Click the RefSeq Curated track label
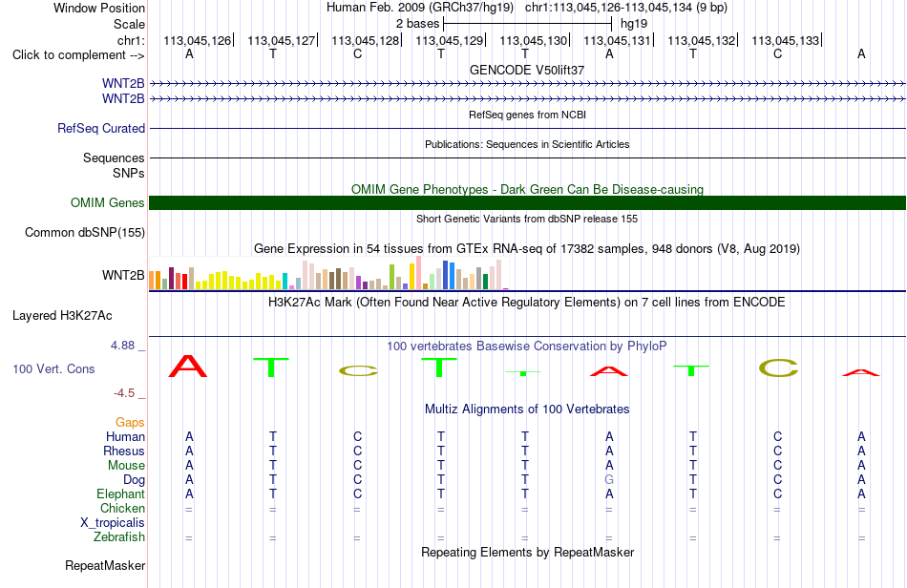The height and width of the screenshot is (588, 907). click(x=100, y=128)
